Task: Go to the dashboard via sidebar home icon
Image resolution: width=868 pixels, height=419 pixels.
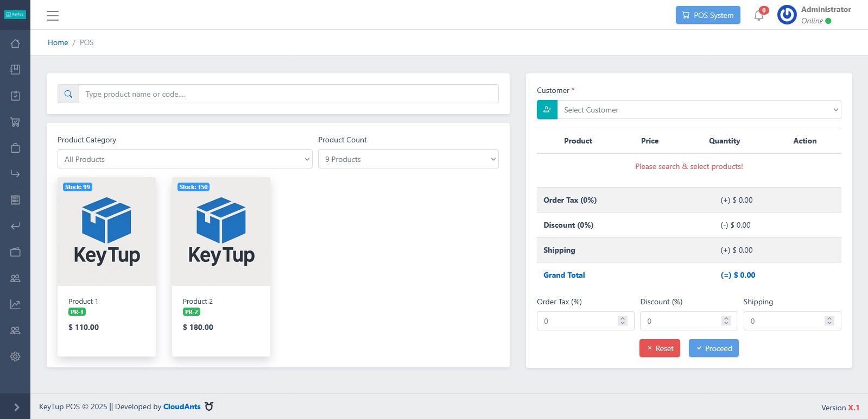Action: (x=15, y=43)
